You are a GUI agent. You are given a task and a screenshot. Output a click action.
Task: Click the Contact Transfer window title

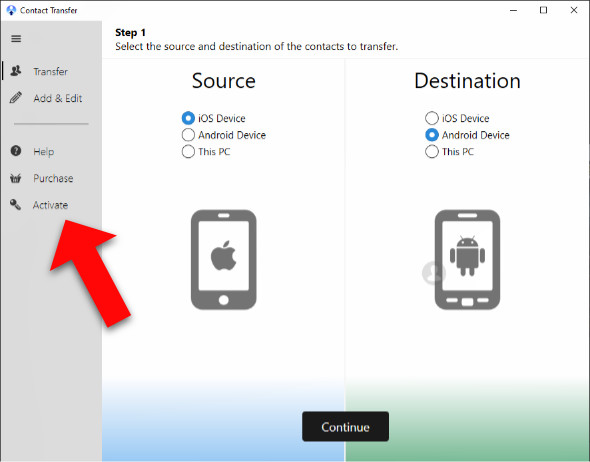49,10
